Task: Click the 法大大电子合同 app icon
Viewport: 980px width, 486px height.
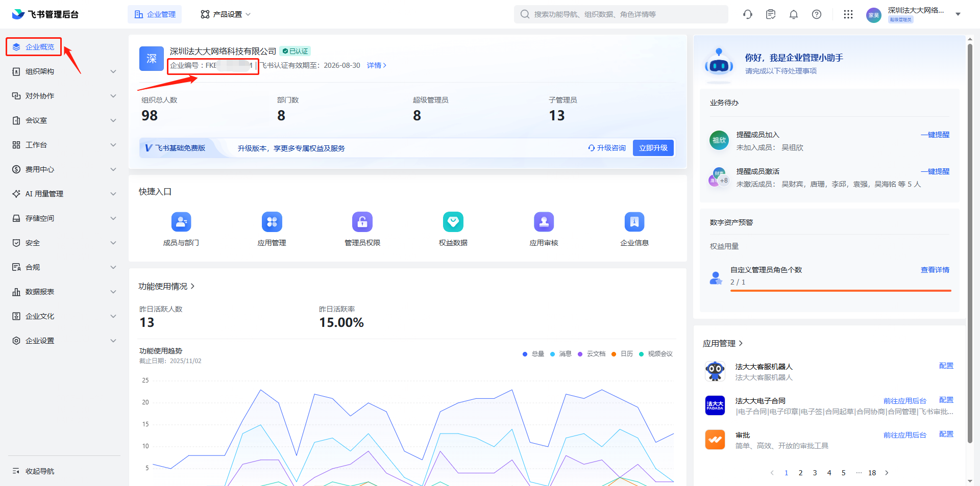Action: 715,405
